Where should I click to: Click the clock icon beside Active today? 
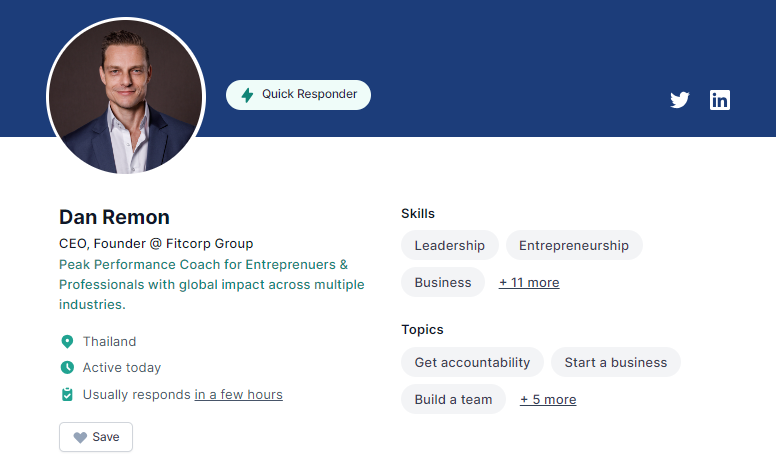67,367
